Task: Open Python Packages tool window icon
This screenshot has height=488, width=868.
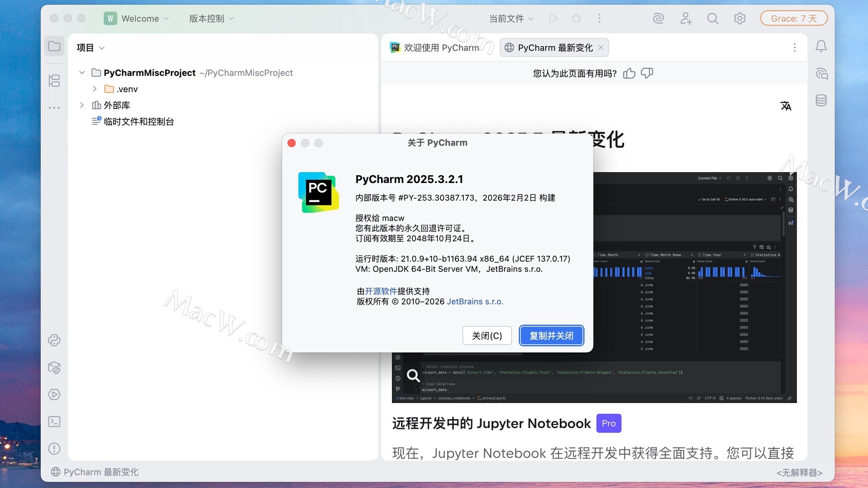Action: (54, 367)
